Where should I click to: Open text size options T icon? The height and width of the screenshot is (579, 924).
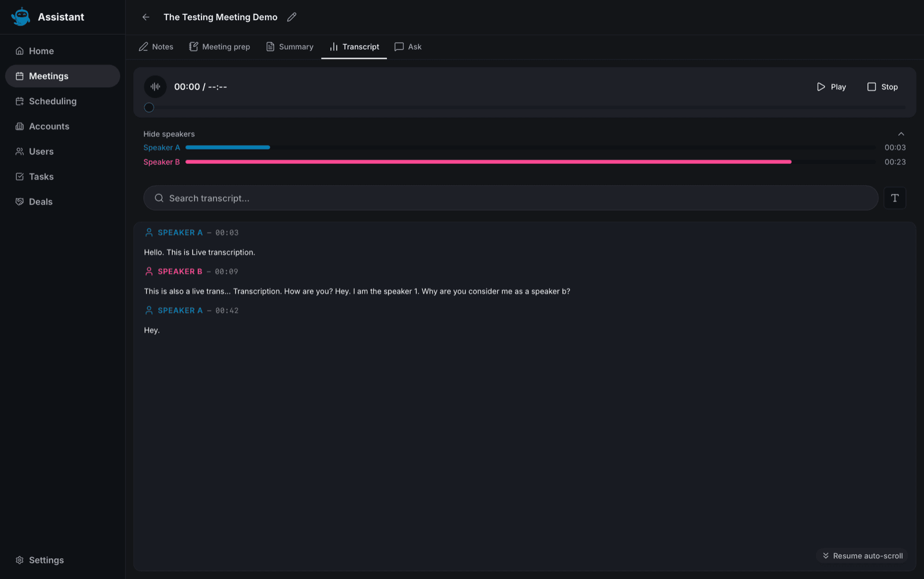tap(895, 198)
